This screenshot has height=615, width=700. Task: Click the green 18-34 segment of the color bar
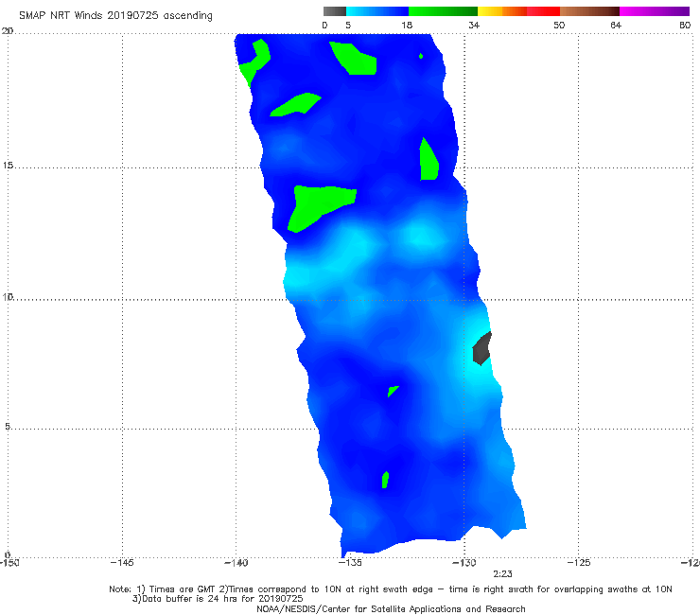[x=443, y=11]
